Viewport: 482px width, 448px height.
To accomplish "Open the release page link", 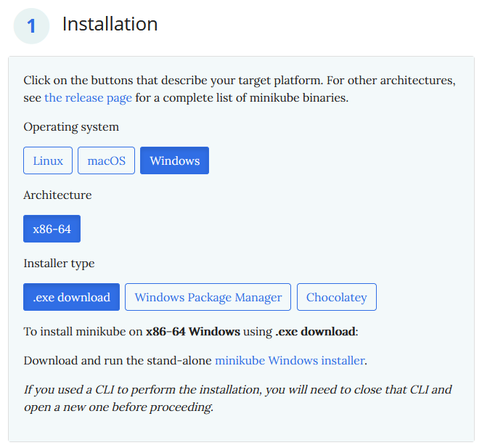I will (89, 98).
